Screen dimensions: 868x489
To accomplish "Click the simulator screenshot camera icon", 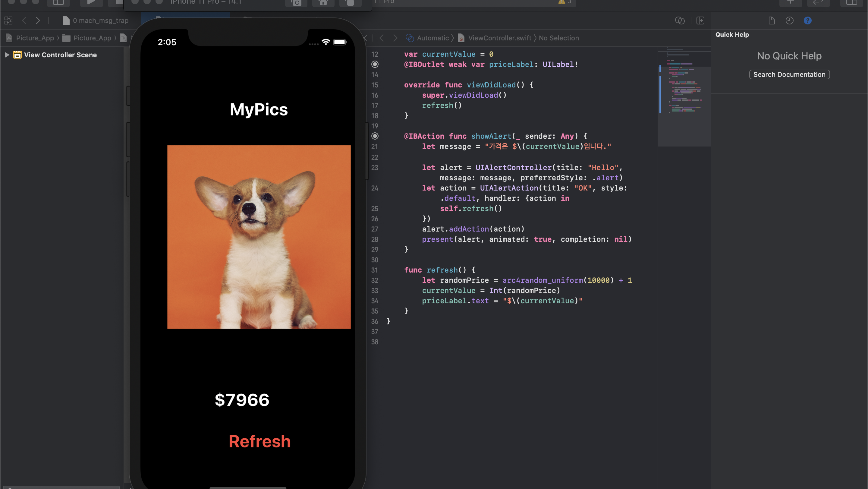I will (x=296, y=3).
